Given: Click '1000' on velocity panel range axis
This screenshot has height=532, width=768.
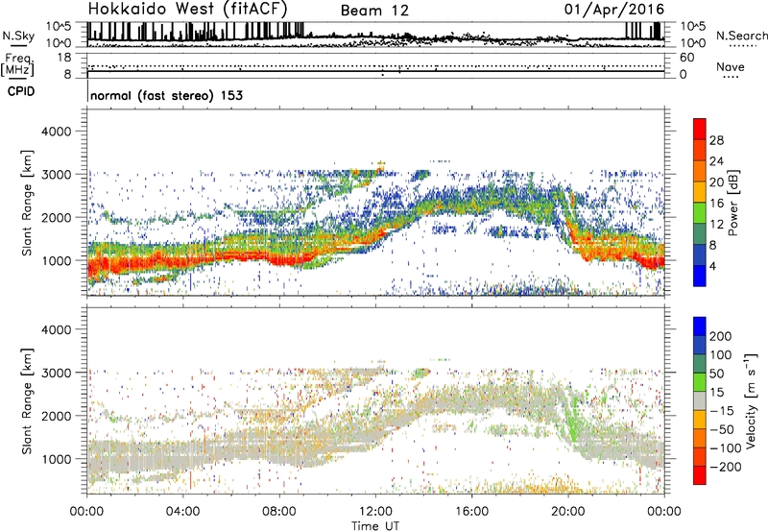Looking at the screenshot, I should pyautogui.click(x=56, y=459).
